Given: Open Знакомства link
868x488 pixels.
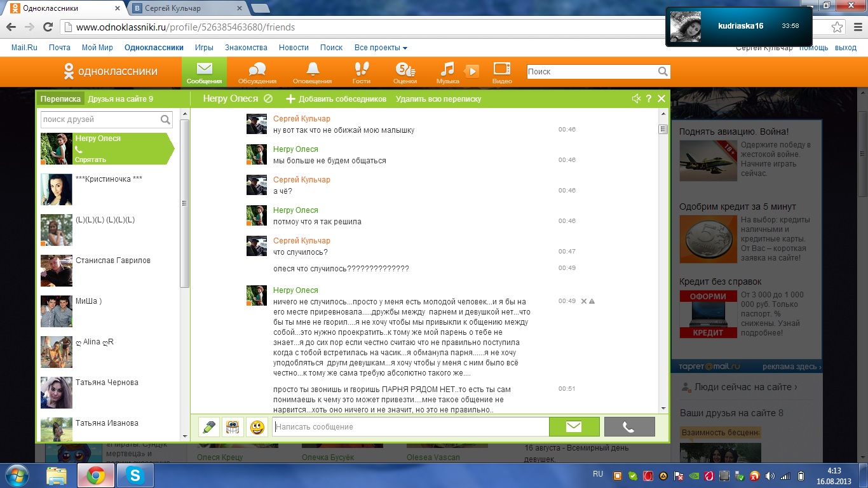Looking at the screenshot, I should click(x=246, y=48).
